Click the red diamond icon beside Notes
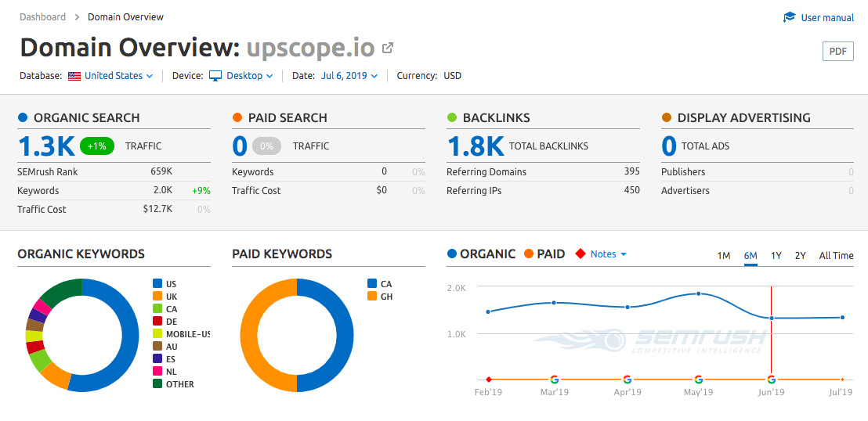868x421 pixels. point(580,254)
